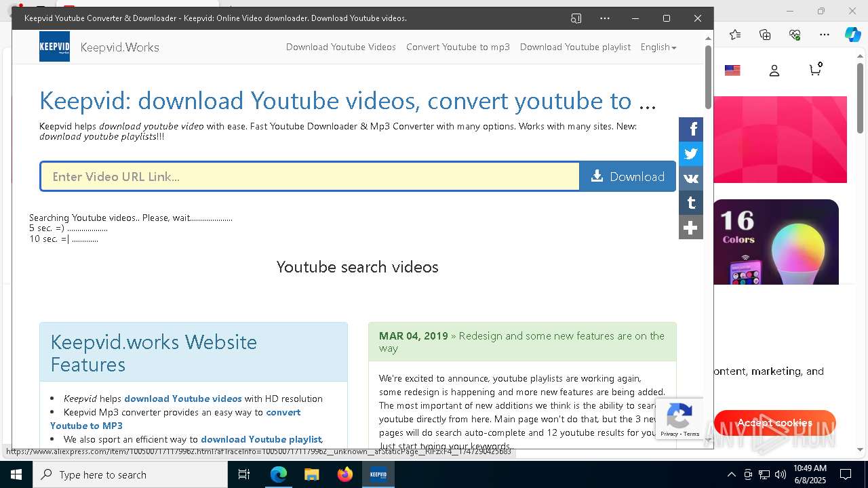The image size is (868, 488).
Task: Focus the Enter Video URL Link field
Action: (x=310, y=176)
